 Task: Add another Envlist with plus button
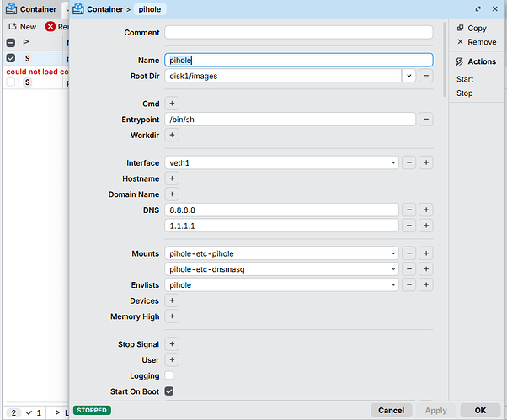426,285
